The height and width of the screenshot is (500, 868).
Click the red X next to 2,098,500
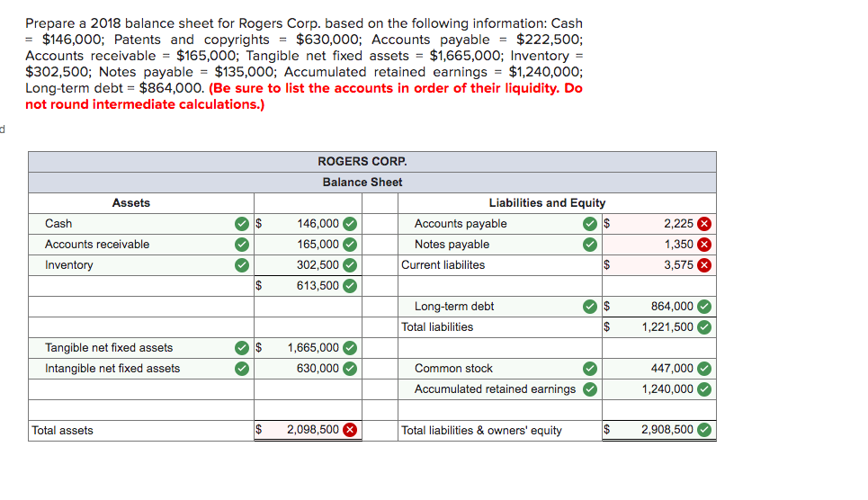(350, 430)
